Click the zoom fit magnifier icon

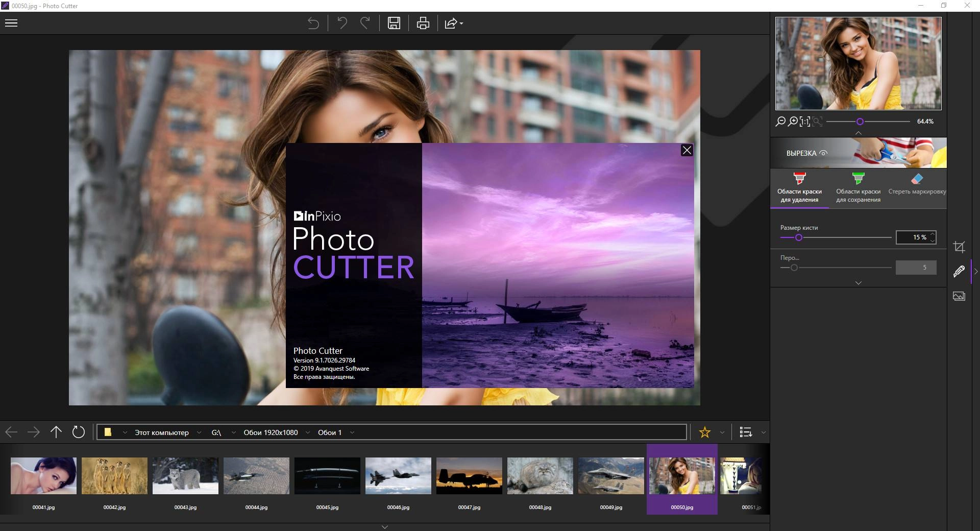click(x=817, y=121)
